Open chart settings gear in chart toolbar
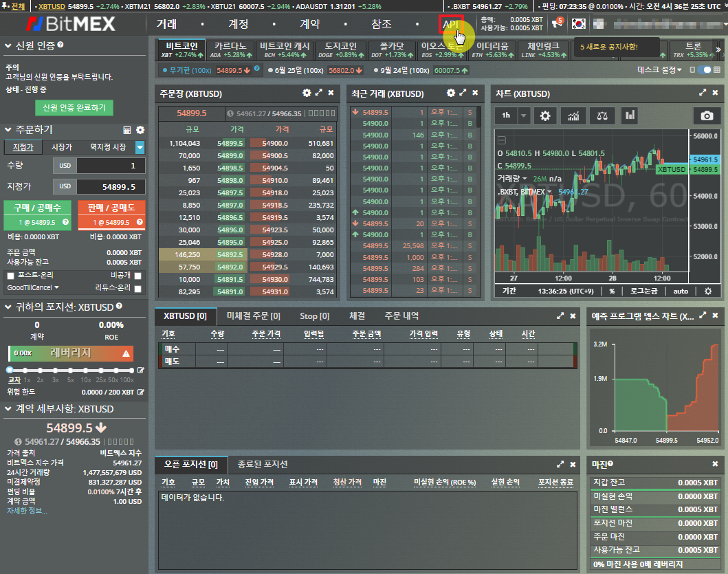 click(545, 115)
